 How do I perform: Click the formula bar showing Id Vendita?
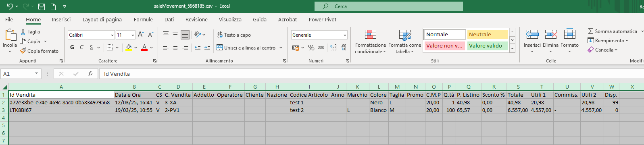371,74
